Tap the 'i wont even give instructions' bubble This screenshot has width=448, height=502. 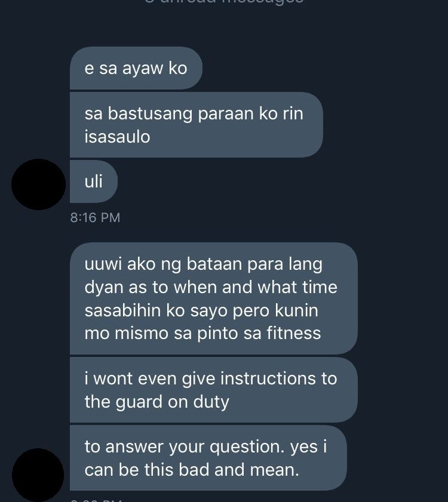(x=213, y=390)
